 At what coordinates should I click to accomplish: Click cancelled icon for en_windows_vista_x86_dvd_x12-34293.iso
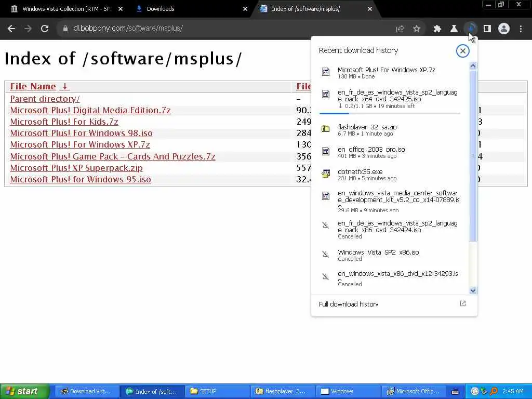click(x=326, y=276)
